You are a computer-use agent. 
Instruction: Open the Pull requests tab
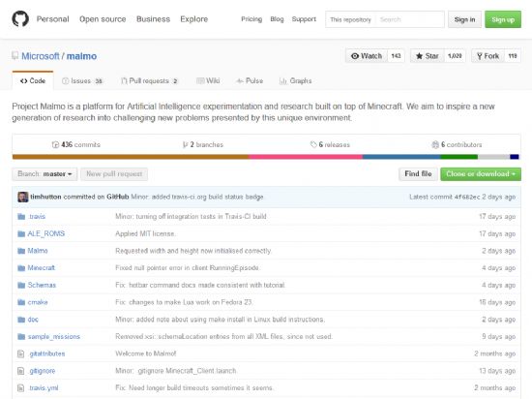tap(149, 81)
